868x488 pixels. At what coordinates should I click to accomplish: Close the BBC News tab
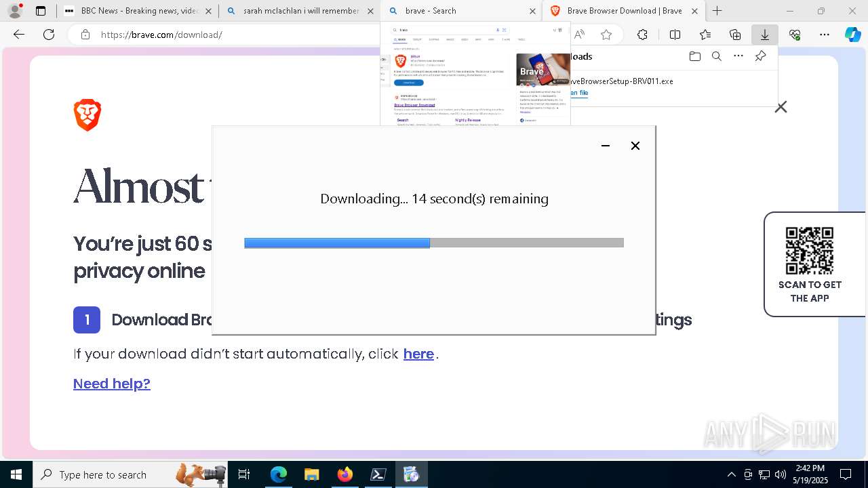(208, 11)
